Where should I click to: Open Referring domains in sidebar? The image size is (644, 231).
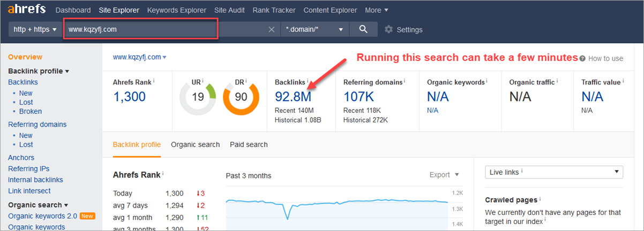coord(38,125)
